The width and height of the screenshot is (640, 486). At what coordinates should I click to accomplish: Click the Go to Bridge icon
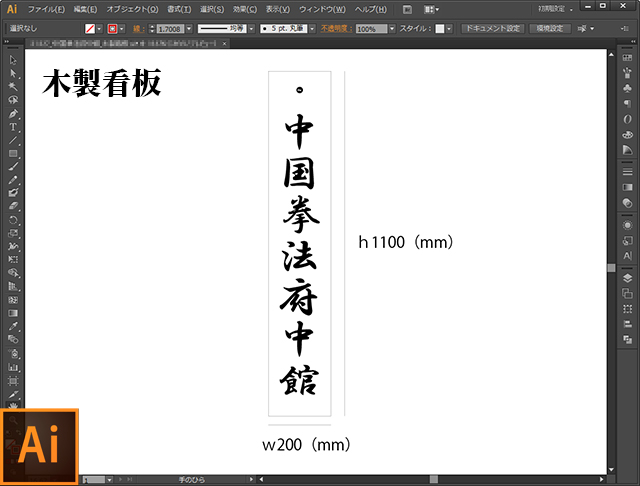pyautogui.click(x=407, y=9)
